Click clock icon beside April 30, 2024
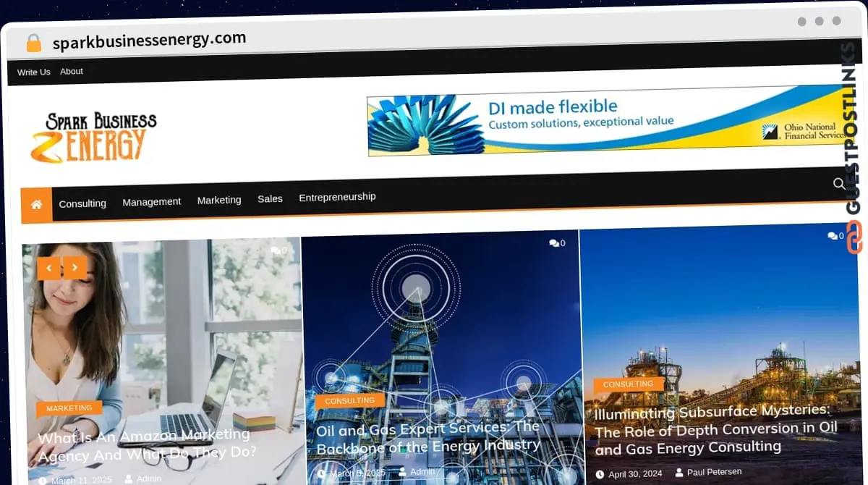The width and height of the screenshot is (868, 485). click(x=600, y=474)
